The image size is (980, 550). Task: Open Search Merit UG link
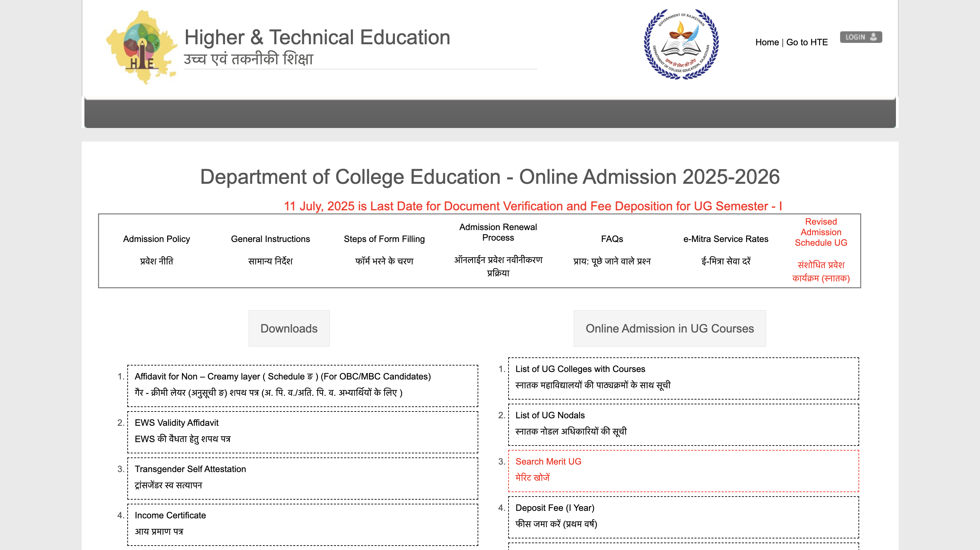point(684,471)
